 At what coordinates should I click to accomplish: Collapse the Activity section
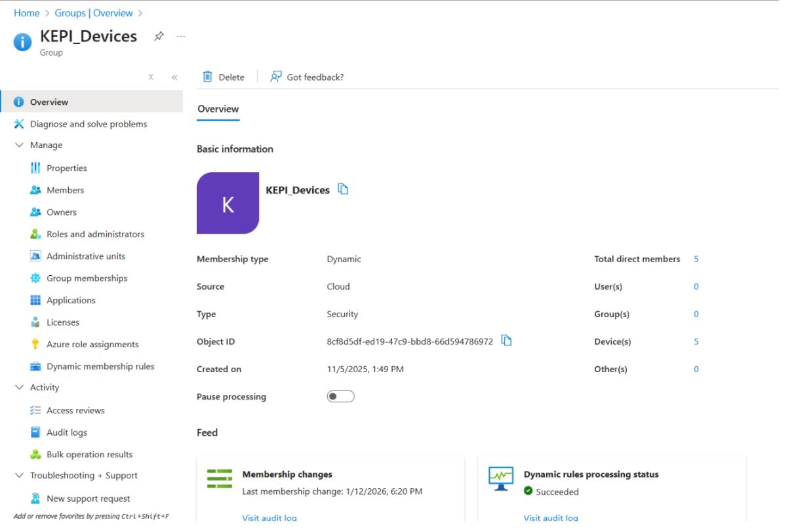[x=19, y=388]
